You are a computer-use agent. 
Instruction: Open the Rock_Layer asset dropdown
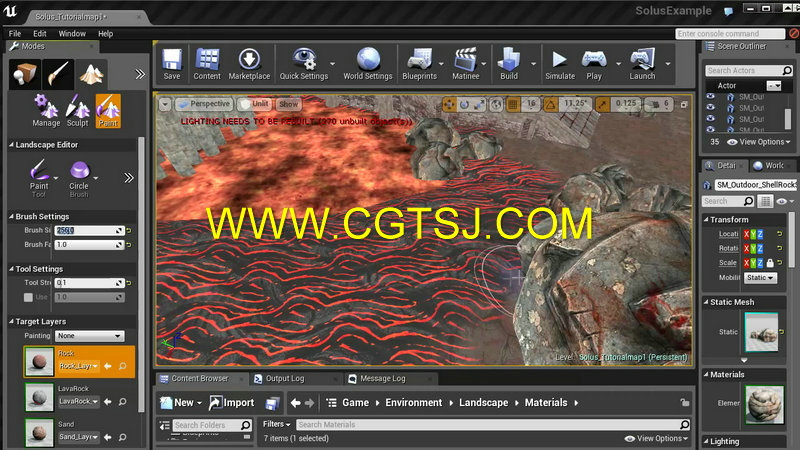pos(78,366)
